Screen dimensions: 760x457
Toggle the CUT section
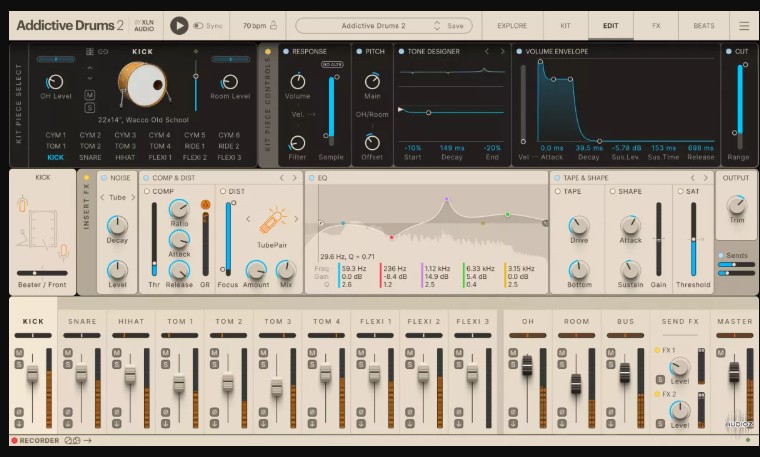tap(728, 51)
